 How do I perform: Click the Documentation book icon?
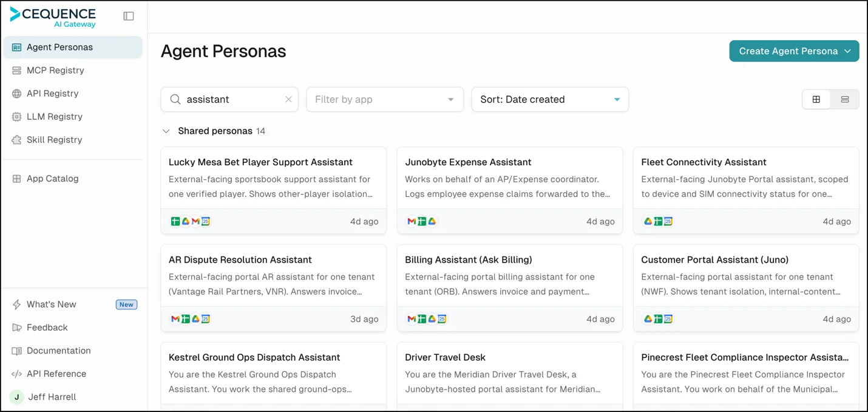[x=16, y=351]
